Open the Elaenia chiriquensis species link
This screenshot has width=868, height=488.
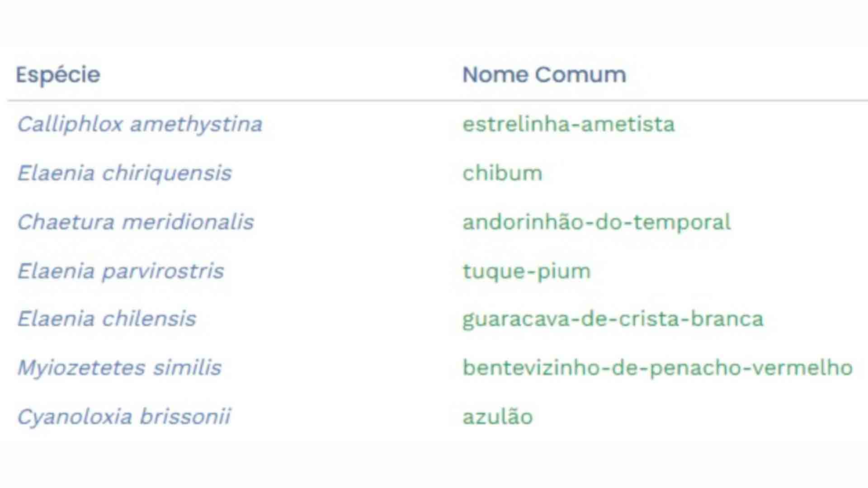click(124, 173)
